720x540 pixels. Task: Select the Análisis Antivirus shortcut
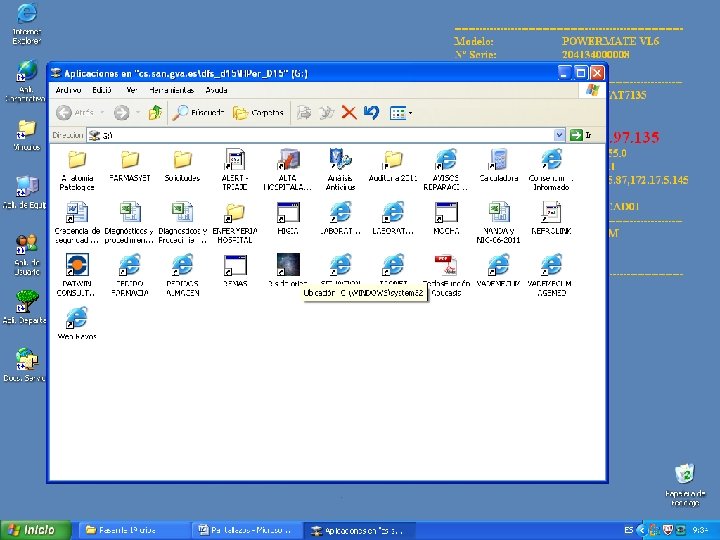[340, 169]
